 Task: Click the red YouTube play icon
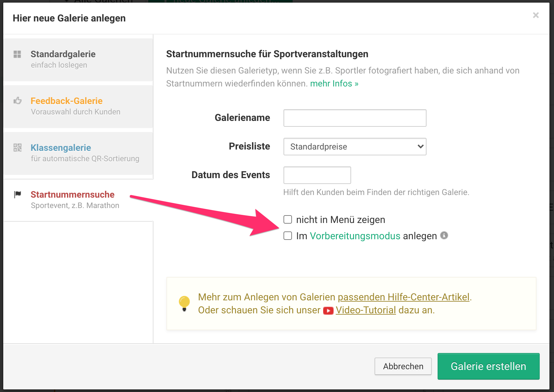point(328,311)
